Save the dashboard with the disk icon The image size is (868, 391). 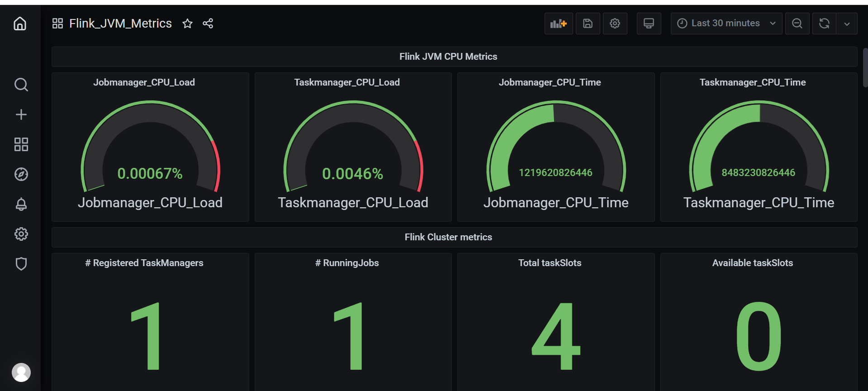tap(588, 24)
